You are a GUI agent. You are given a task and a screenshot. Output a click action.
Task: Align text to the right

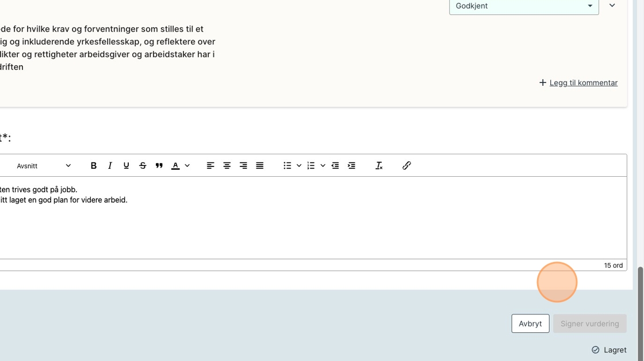click(x=243, y=166)
